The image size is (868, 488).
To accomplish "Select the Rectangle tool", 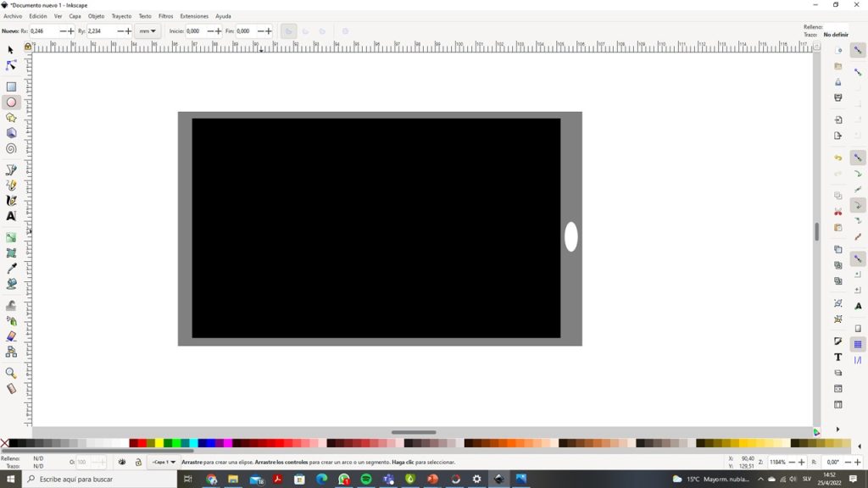I will [x=10, y=87].
